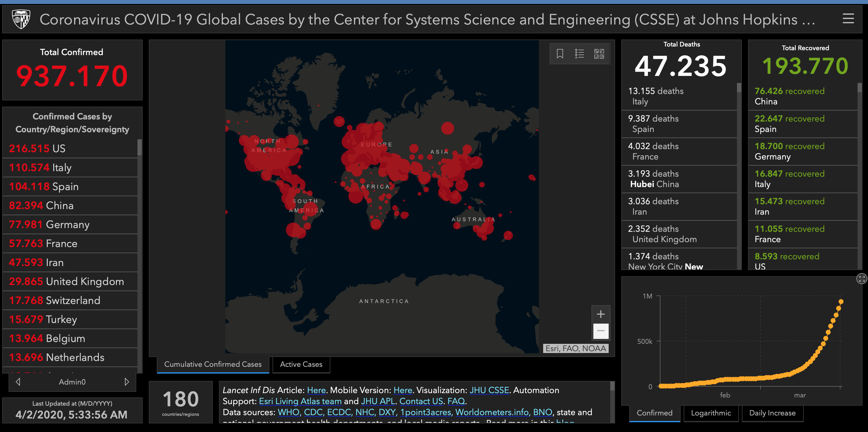The image size is (868, 432).
Task: Select France 11.055 recovered row
Action: click(x=803, y=234)
